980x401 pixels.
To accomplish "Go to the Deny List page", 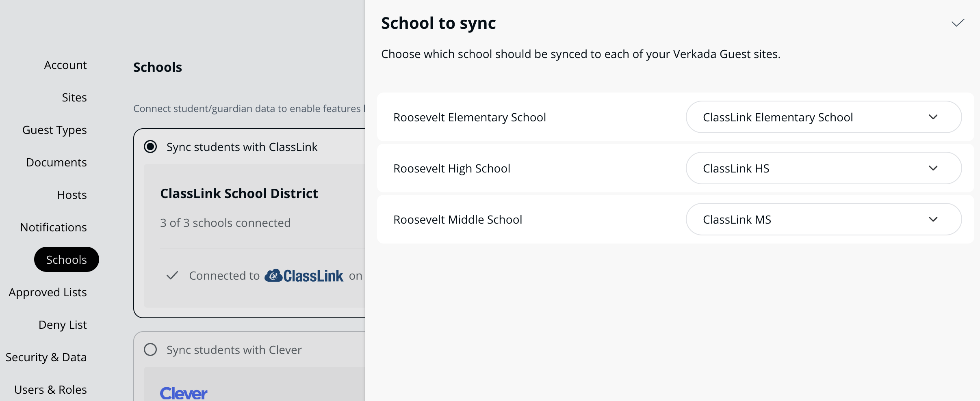I will pyautogui.click(x=63, y=325).
